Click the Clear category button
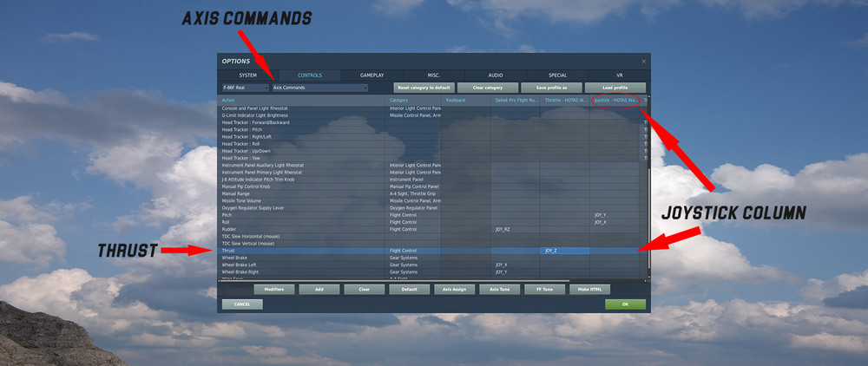 [x=488, y=88]
